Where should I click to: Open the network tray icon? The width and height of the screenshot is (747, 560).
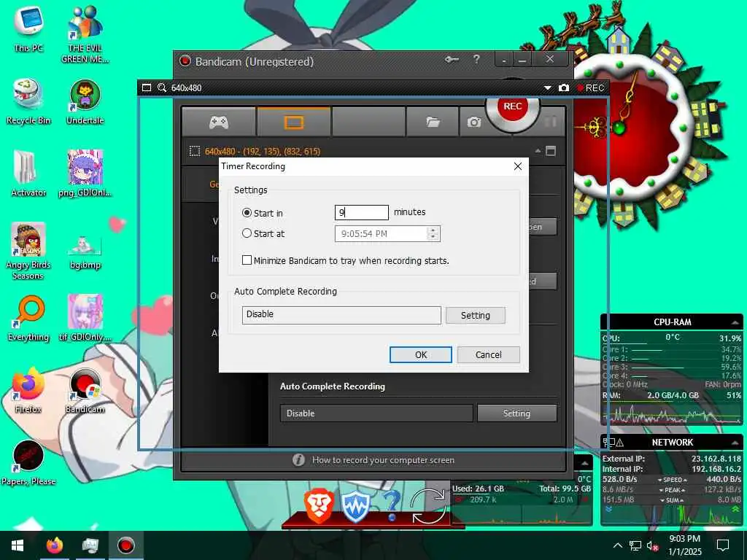635,545
